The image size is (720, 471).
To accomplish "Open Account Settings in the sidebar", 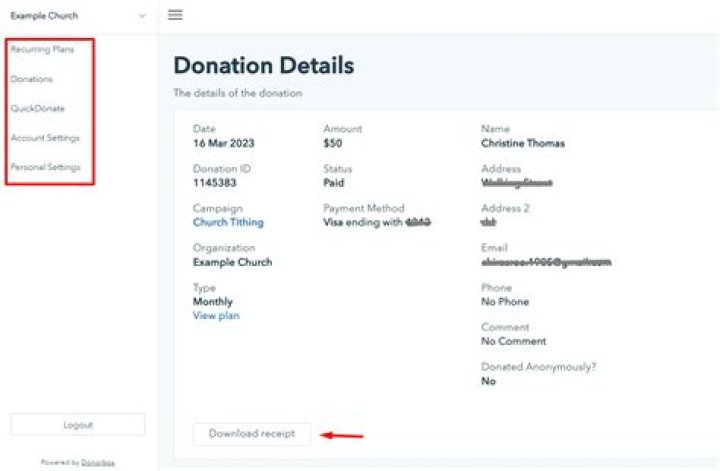I will click(x=45, y=138).
